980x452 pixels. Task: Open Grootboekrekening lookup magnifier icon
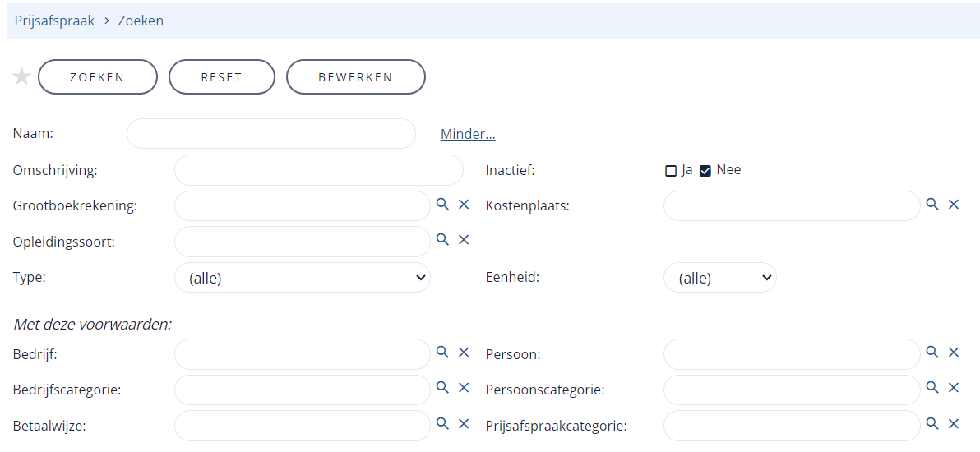pyautogui.click(x=442, y=205)
